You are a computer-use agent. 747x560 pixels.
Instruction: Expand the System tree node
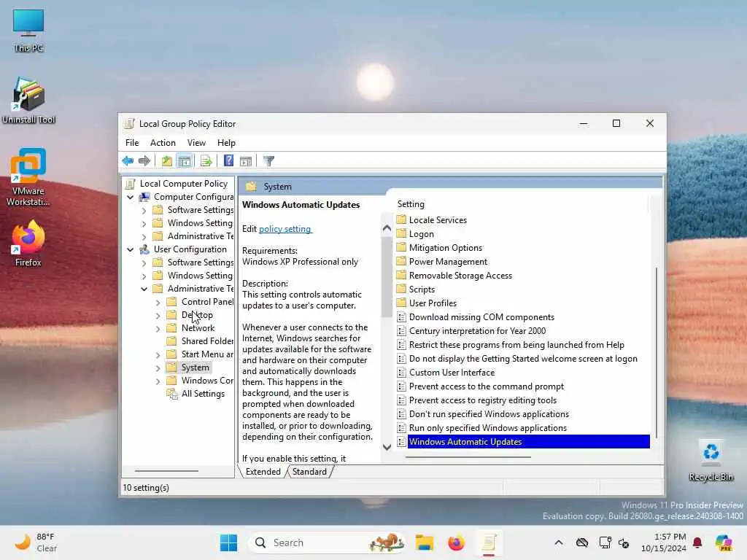(158, 367)
